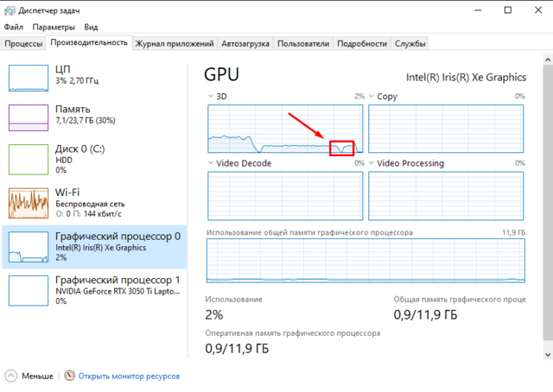The height and width of the screenshot is (392, 553).
Task: Select the Память (Memory) graph thumbnail
Action: (x=29, y=118)
